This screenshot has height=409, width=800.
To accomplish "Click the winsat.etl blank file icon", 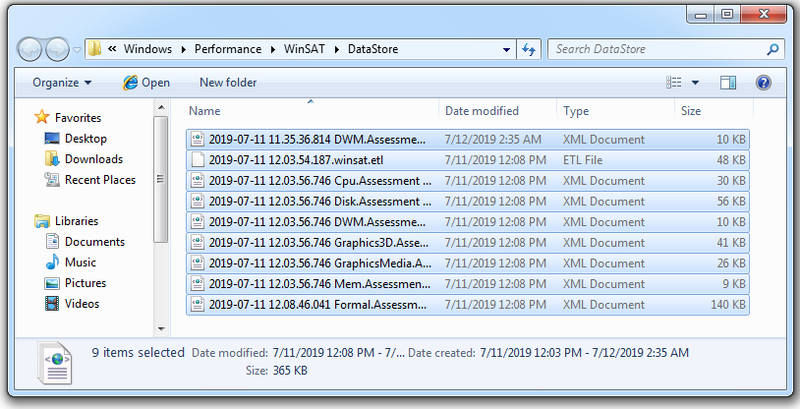I will tap(197, 160).
